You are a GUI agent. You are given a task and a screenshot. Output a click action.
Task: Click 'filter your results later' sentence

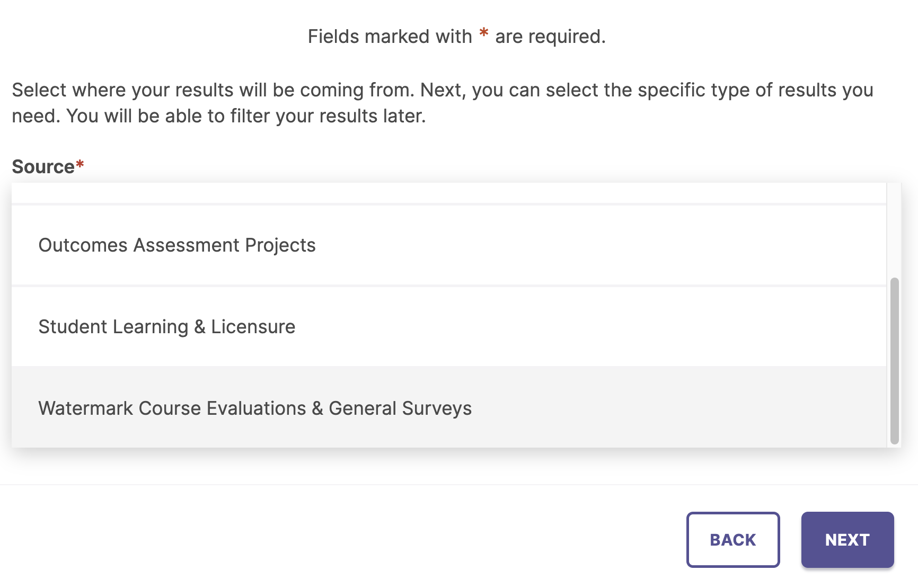pos(328,116)
